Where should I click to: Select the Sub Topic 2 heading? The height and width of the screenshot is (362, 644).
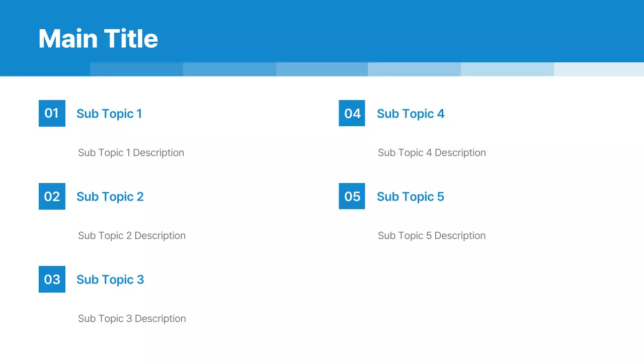click(110, 197)
